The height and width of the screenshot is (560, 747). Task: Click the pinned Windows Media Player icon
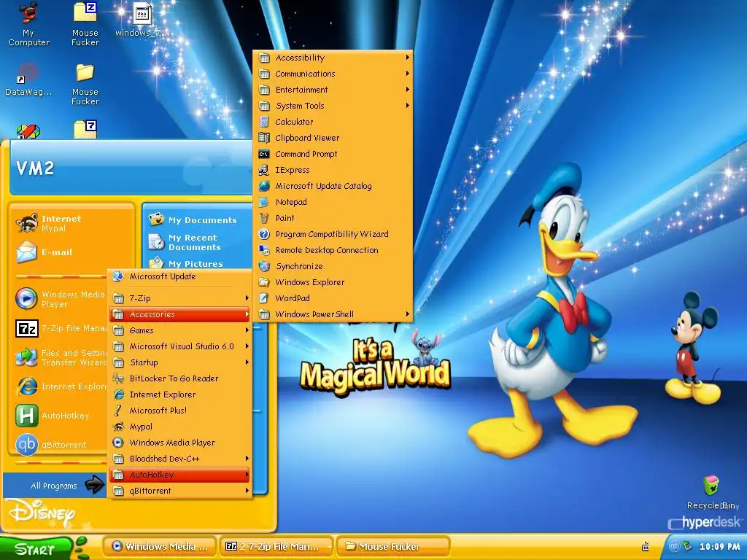27,299
